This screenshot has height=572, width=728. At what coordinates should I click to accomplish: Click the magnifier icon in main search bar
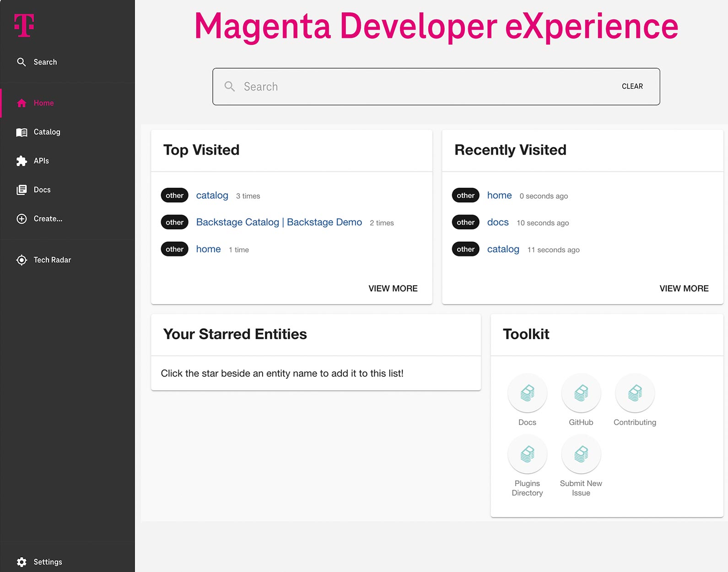tap(230, 86)
